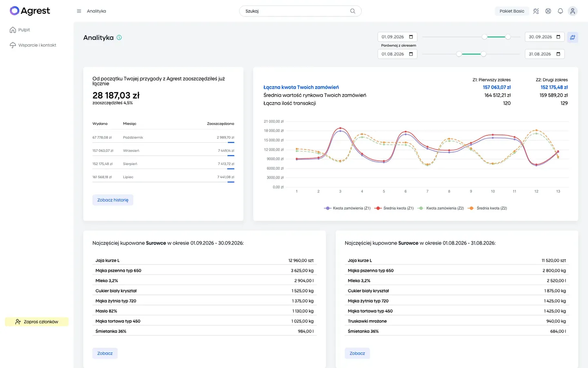588x368 pixels.
Task: Click the 152 175,48 zł value under Z2
Action: coord(554,87)
